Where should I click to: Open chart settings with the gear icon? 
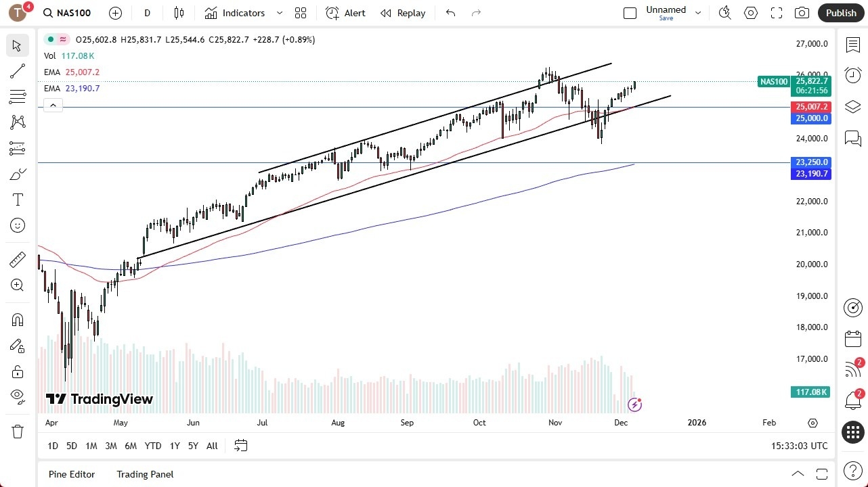point(750,13)
